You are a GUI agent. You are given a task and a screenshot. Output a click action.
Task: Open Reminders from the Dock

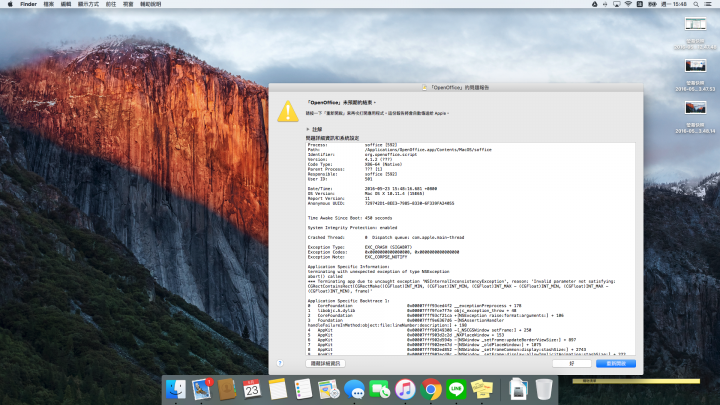click(x=303, y=389)
